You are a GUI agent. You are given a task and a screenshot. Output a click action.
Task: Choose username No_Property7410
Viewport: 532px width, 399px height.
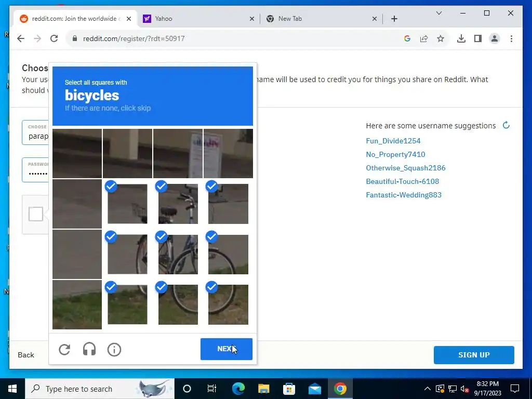395,154
